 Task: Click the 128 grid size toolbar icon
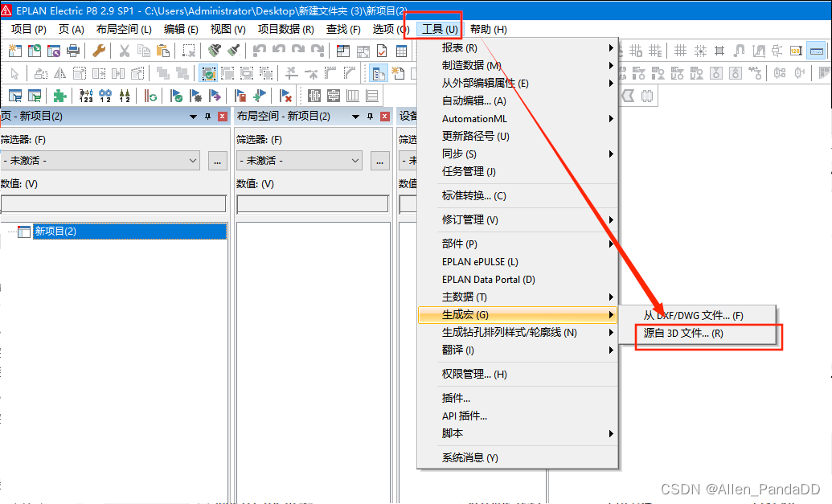point(796,51)
